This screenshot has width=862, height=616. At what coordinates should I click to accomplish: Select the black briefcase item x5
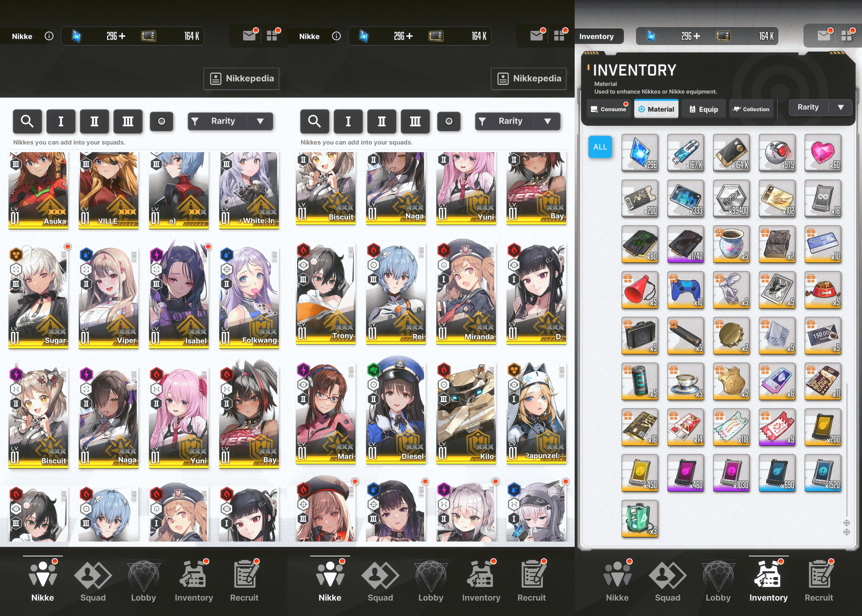(640, 336)
